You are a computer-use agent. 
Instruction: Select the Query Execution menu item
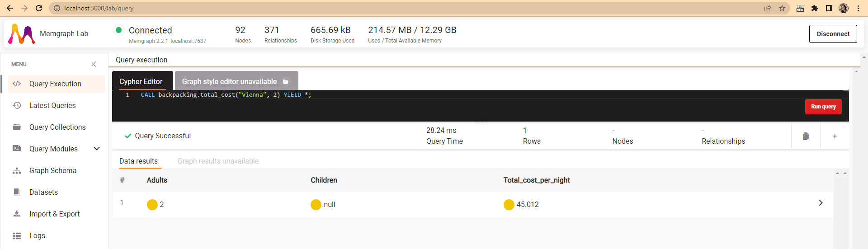(x=55, y=84)
